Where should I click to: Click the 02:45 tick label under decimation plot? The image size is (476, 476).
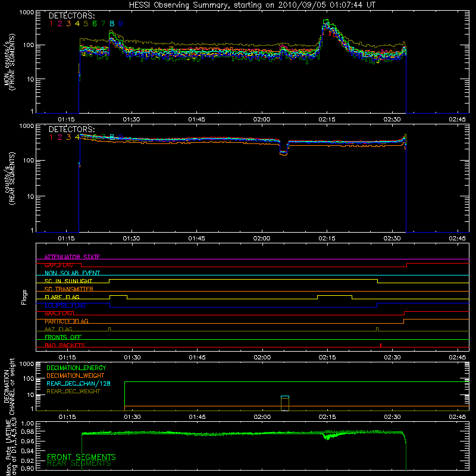click(x=457, y=417)
